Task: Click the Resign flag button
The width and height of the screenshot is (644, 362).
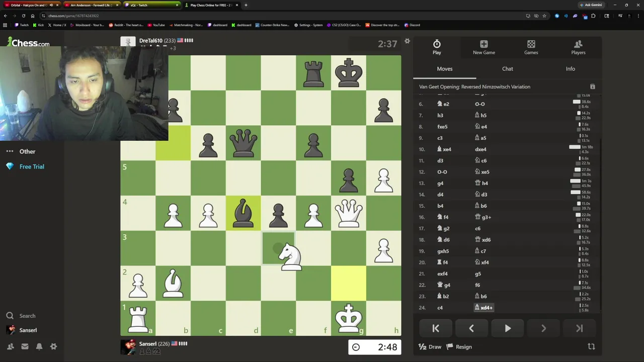Action: click(459, 346)
